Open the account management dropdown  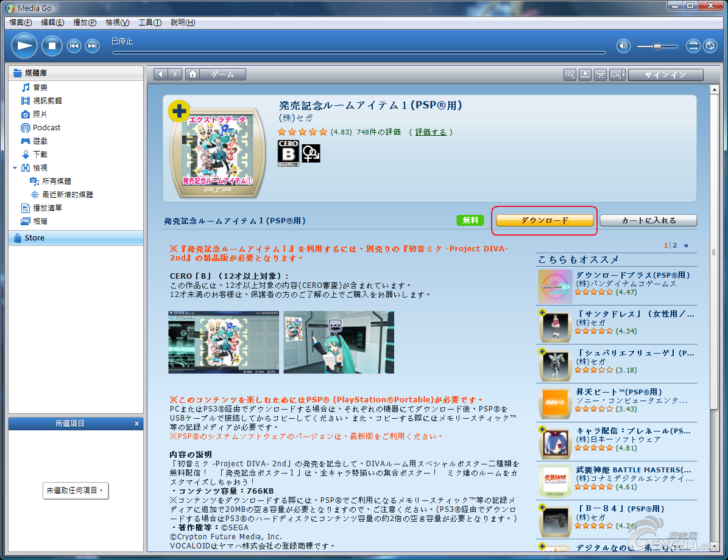pos(617,75)
